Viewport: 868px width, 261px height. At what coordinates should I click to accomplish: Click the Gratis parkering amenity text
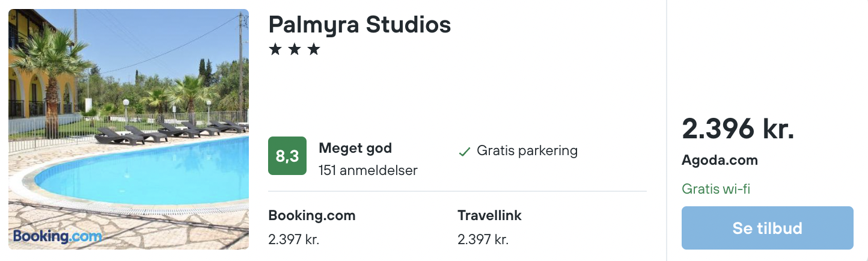527,151
